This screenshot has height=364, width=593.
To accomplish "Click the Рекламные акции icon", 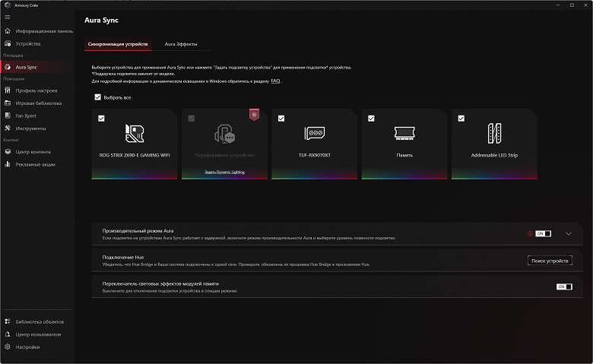I will pyautogui.click(x=8, y=164).
